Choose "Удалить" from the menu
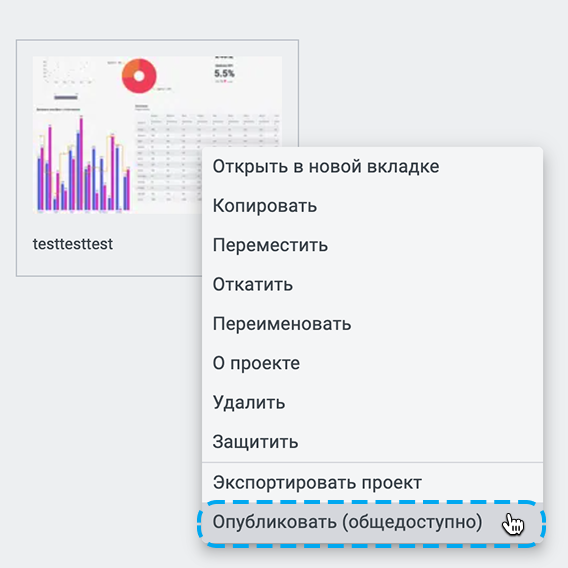The height and width of the screenshot is (568, 568). [x=372, y=402]
